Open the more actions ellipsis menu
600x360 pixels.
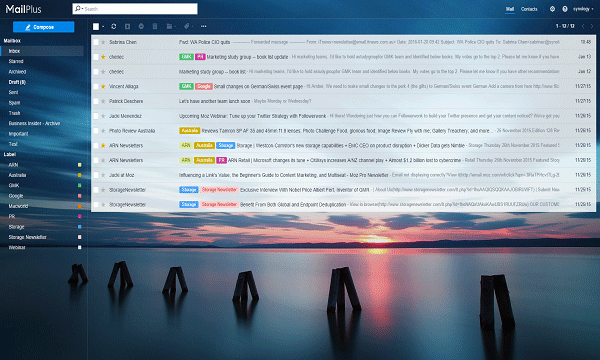[x=204, y=26]
